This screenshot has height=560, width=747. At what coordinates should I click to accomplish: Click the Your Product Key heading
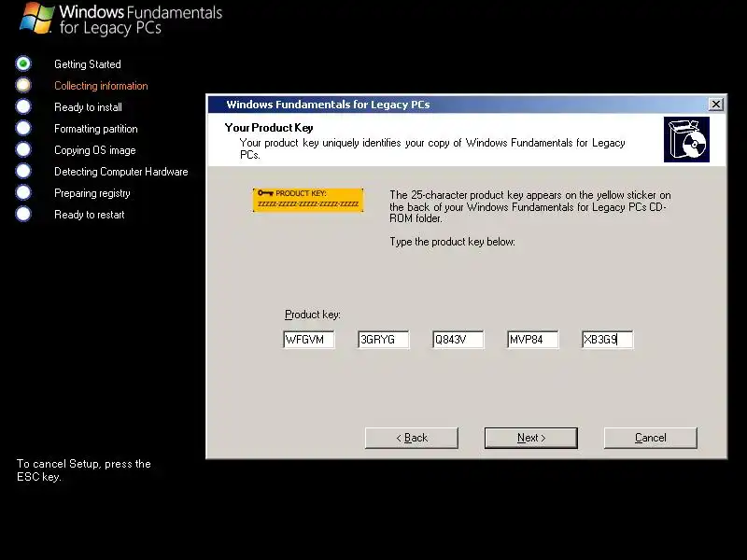[x=269, y=128]
